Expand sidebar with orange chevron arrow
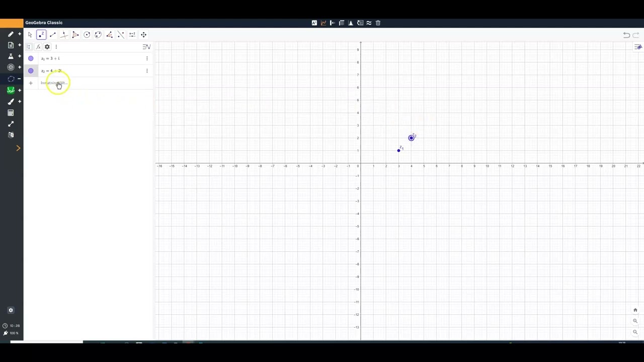 (18, 148)
